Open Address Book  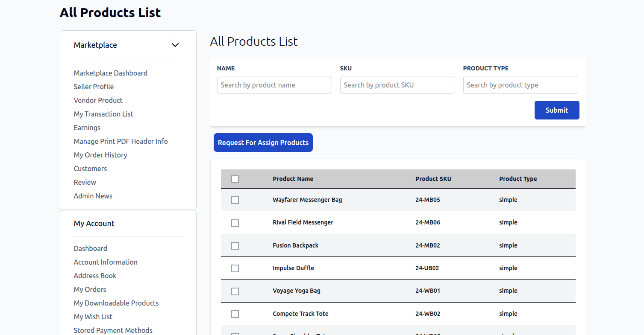coord(95,276)
